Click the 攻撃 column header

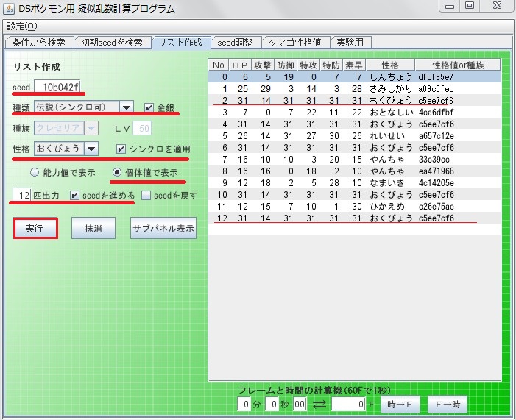tap(263, 65)
